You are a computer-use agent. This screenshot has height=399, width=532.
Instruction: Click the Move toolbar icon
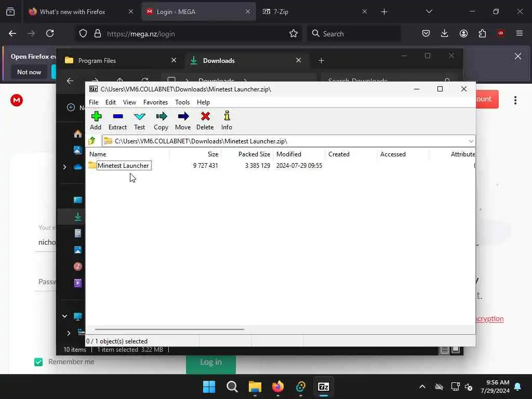click(183, 121)
